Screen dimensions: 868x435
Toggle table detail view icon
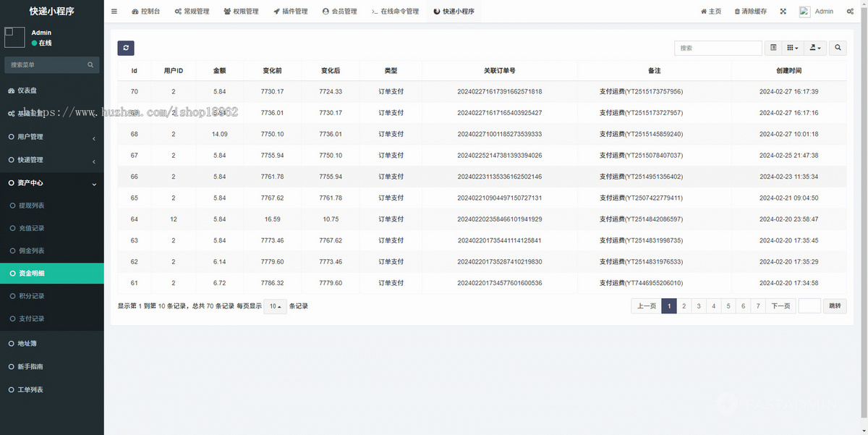[x=773, y=48]
